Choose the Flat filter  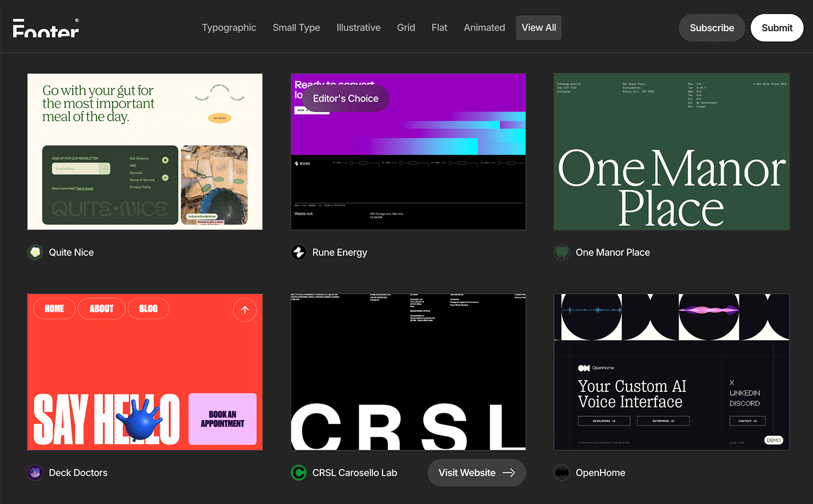(440, 28)
